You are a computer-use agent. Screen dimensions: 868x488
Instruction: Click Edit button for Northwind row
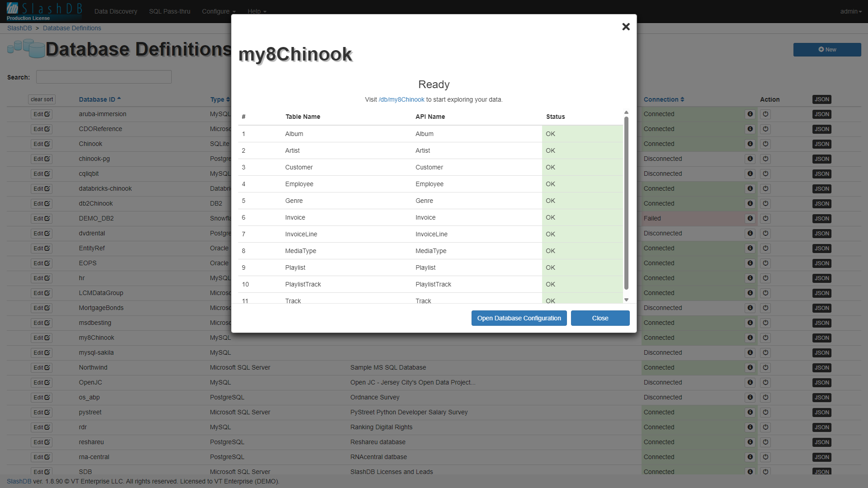(42, 368)
